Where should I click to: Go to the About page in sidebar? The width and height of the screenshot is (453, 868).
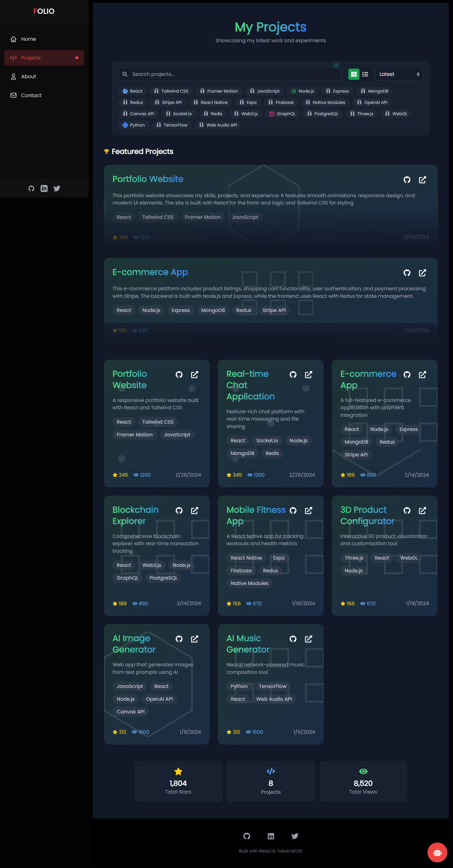28,77
